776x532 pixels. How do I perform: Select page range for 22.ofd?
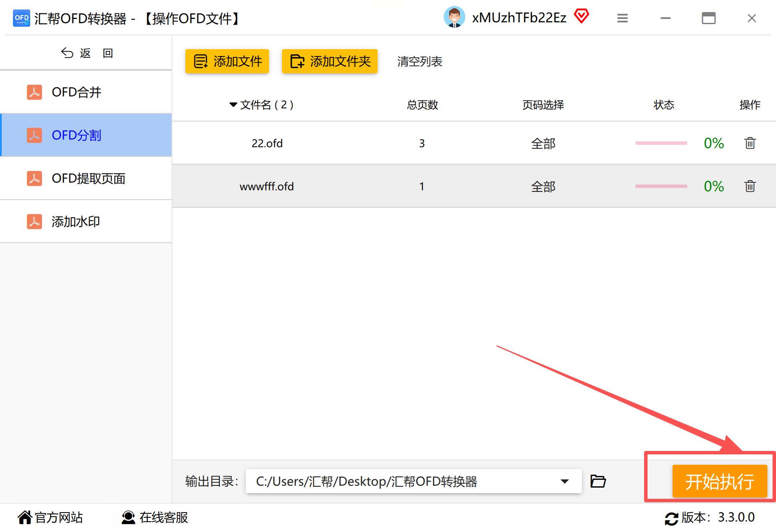pyautogui.click(x=543, y=143)
